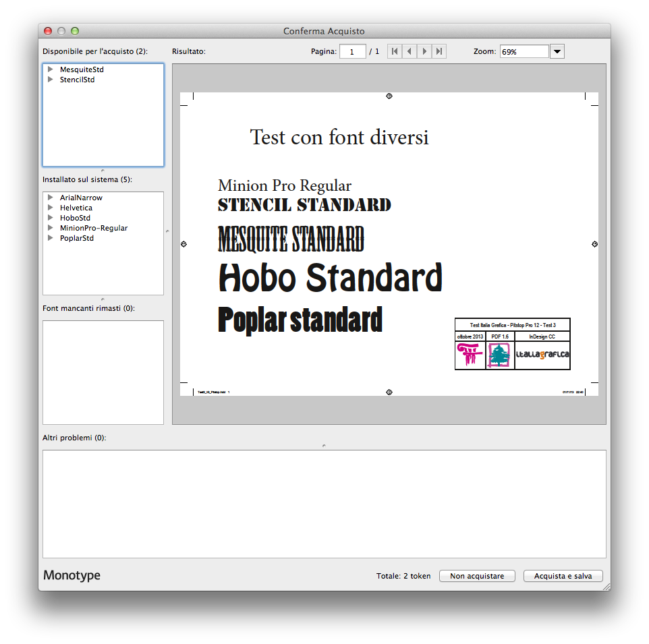Click the 'Mesquite Standard' preview text
The width and height of the screenshot is (649, 644).
click(x=291, y=239)
